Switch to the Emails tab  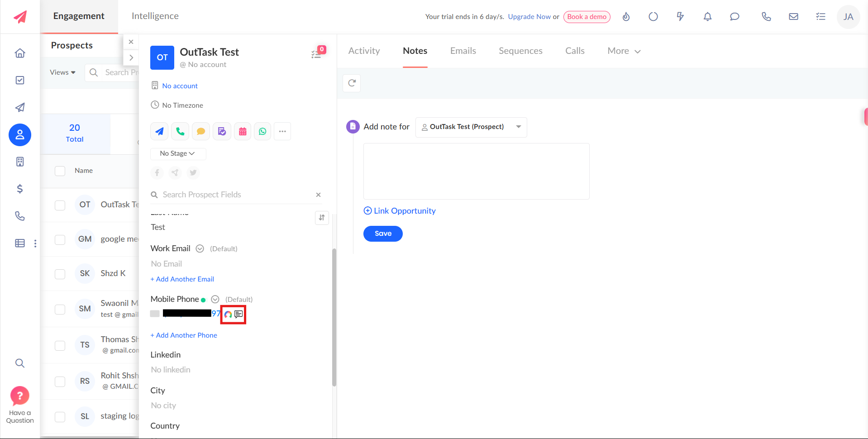tap(463, 51)
